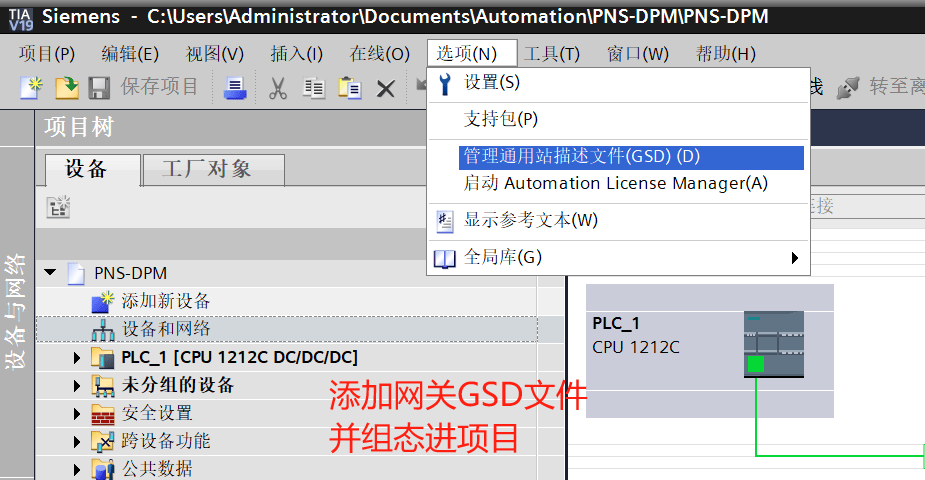This screenshot has height=480, width=925.
Task: Click the security settings firewall icon
Action: [x=103, y=414]
